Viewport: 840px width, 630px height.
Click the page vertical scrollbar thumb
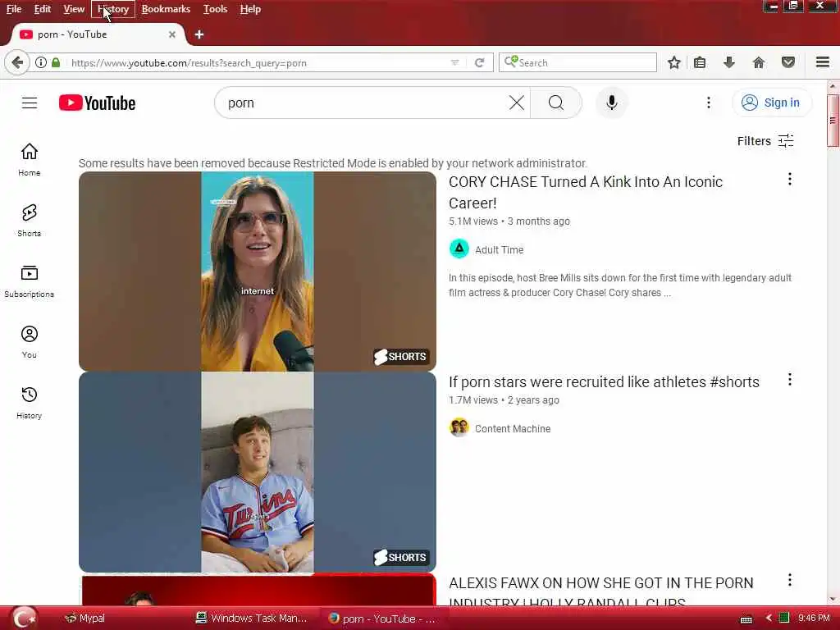pyautogui.click(x=833, y=120)
